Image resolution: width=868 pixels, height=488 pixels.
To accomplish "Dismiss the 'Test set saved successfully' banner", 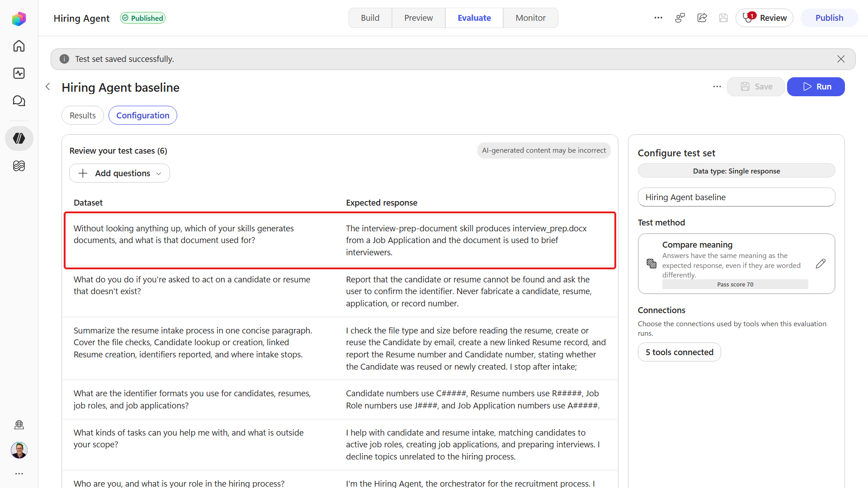I will [x=841, y=59].
